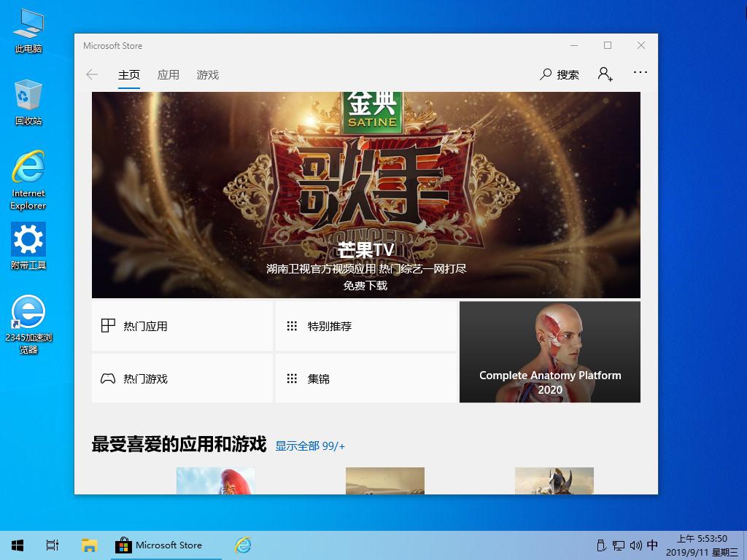The height and width of the screenshot is (560, 747).
Task: Open File Explorer from the taskbar
Action: tap(89, 545)
